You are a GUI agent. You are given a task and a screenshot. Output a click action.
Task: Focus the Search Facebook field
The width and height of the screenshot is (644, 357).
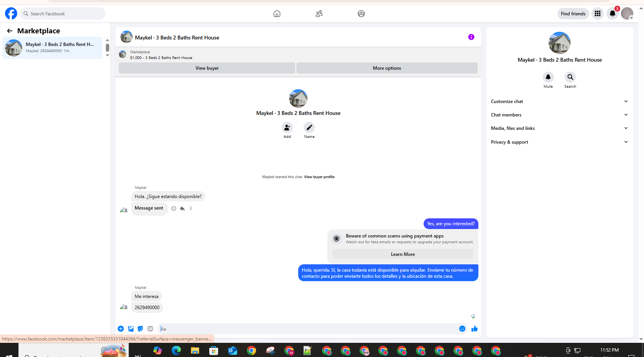[x=63, y=14]
